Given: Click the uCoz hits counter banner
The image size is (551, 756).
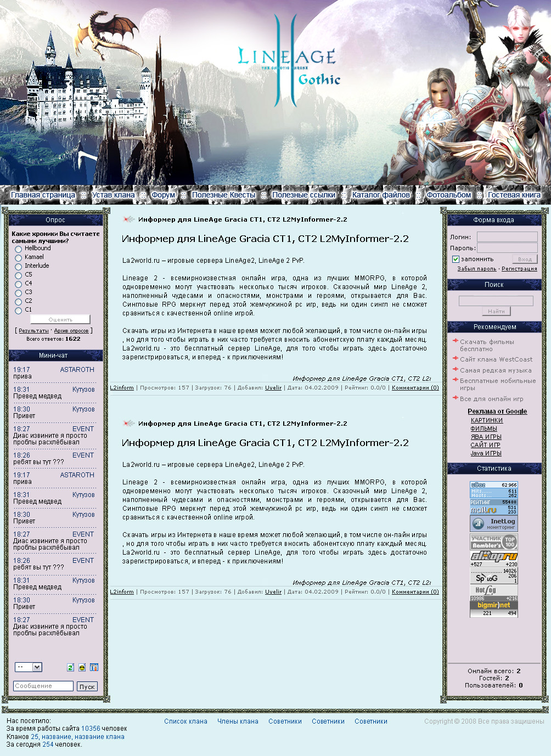Looking at the screenshot, I should 494,490.
